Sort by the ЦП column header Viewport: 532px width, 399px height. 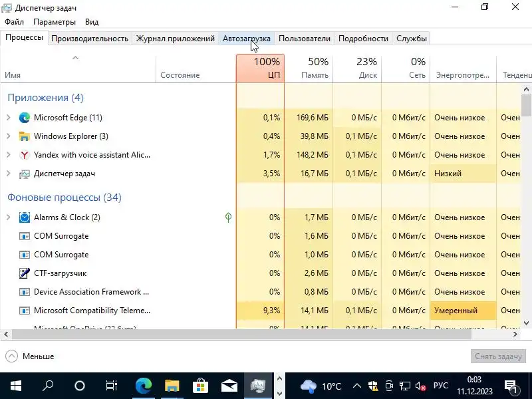[260, 68]
